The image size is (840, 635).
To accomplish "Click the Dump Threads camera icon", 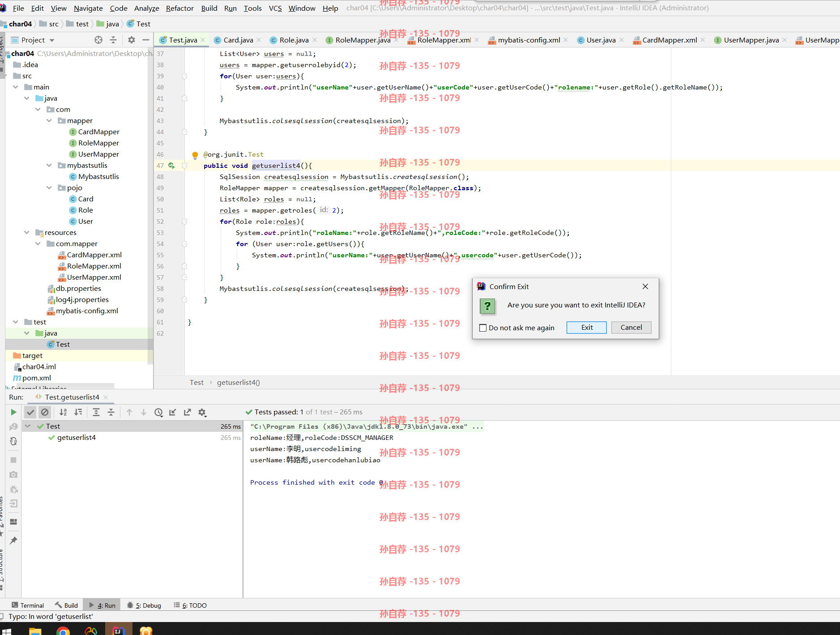I will 13,474.
